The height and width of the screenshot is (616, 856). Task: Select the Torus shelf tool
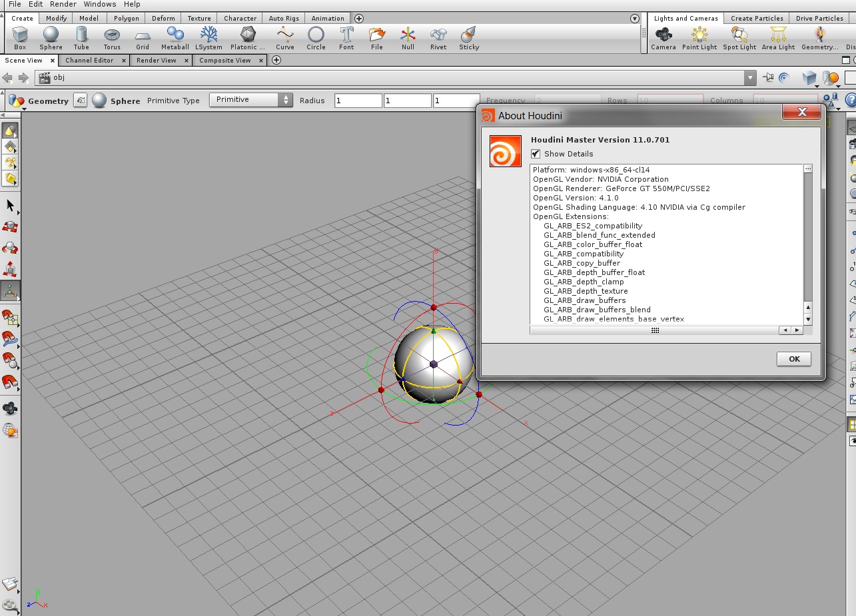[x=112, y=38]
